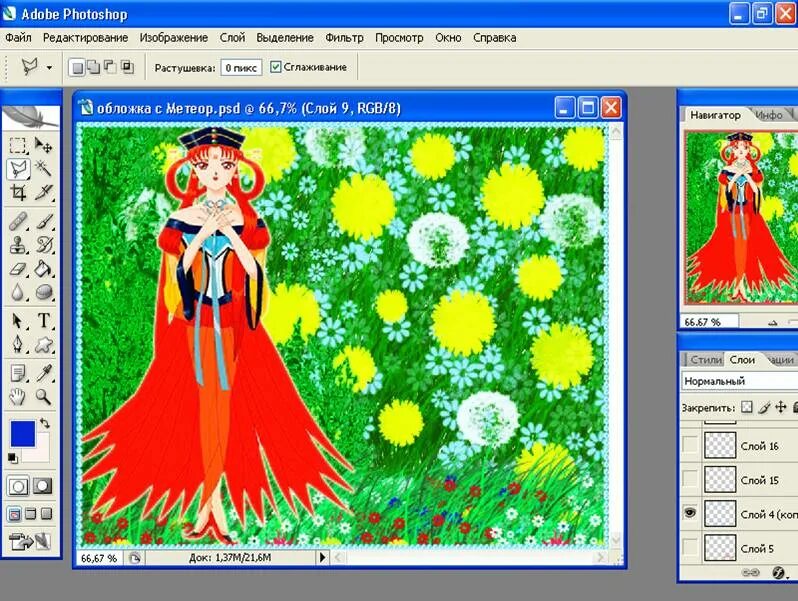Select the Rectangular Marquee tool
Viewport: 798px width, 601px height.
[18, 146]
